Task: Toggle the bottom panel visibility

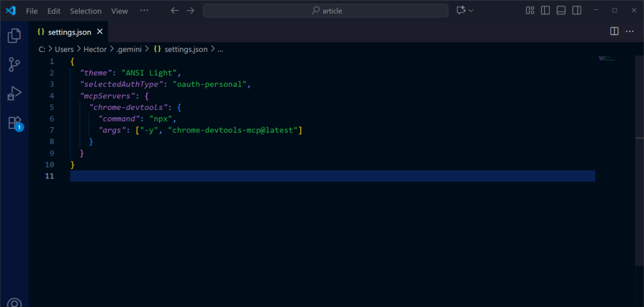Action: (x=561, y=11)
